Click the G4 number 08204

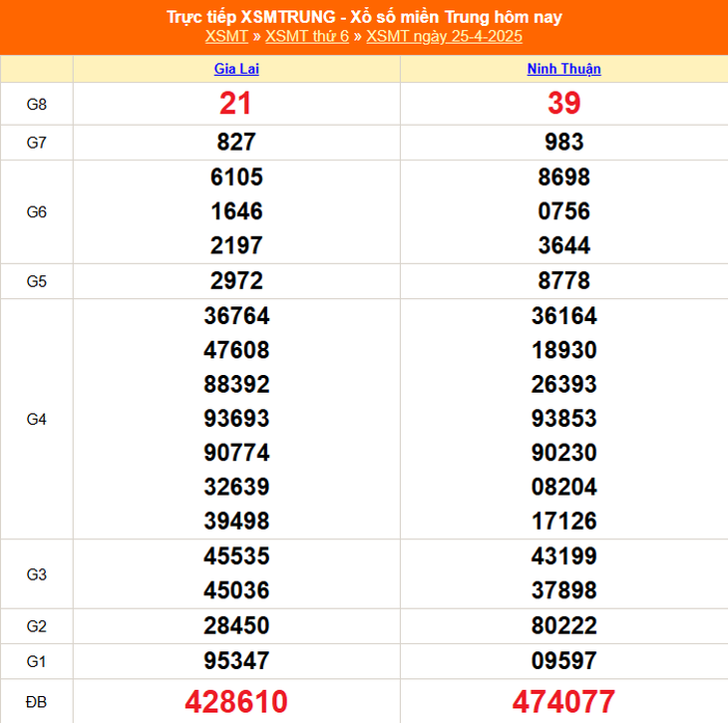click(563, 487)
